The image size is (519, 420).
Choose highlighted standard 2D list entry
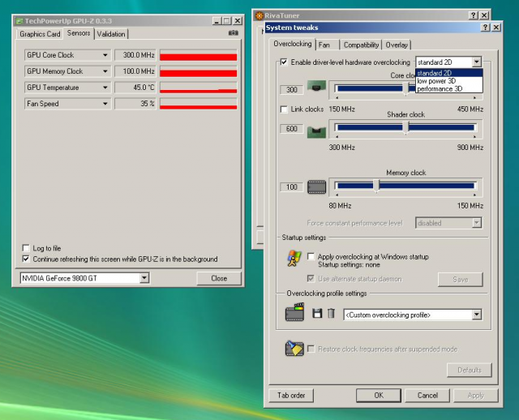click(x=449, y=73)
